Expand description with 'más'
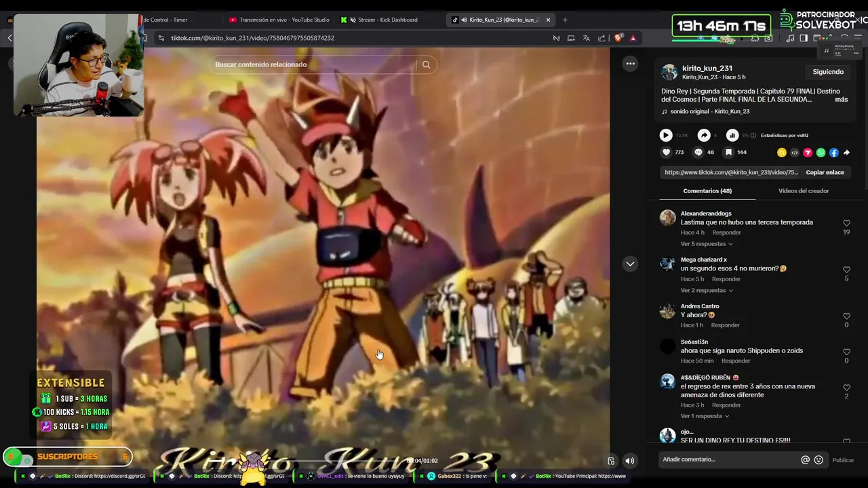Image resolution: width=868 pixels, height=488 pixels. point(842,100)
